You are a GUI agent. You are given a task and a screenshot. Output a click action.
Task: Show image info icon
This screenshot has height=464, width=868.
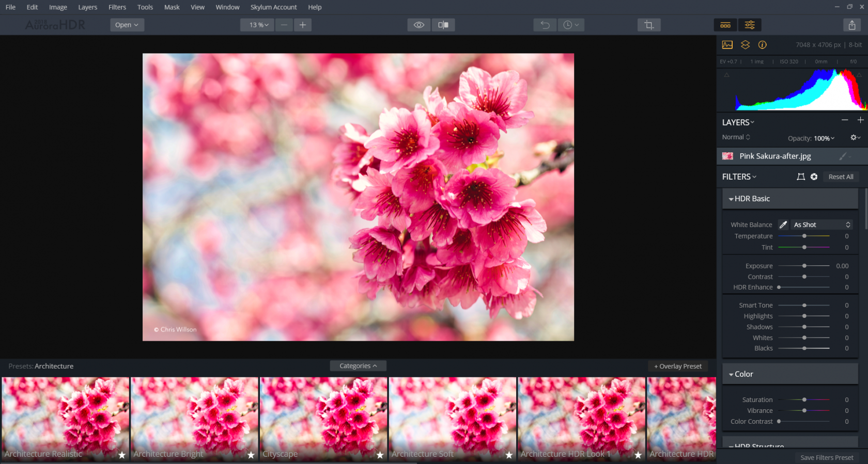point(762,45)
